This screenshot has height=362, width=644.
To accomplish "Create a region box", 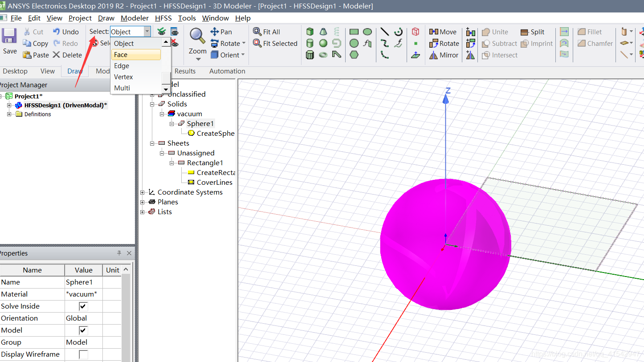I will tap(416, 32).
